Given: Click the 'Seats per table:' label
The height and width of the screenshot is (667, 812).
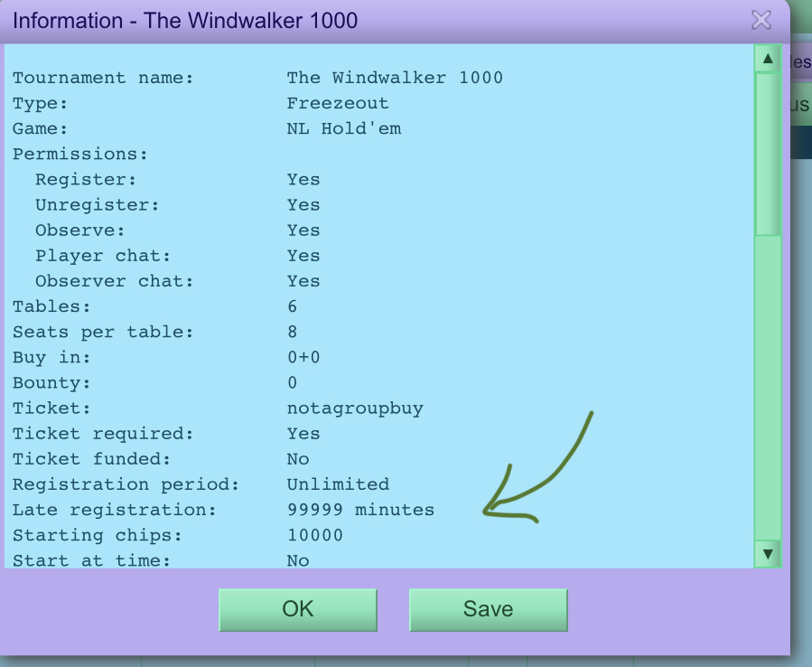Looking at the screenshot, I should point(103,332).
